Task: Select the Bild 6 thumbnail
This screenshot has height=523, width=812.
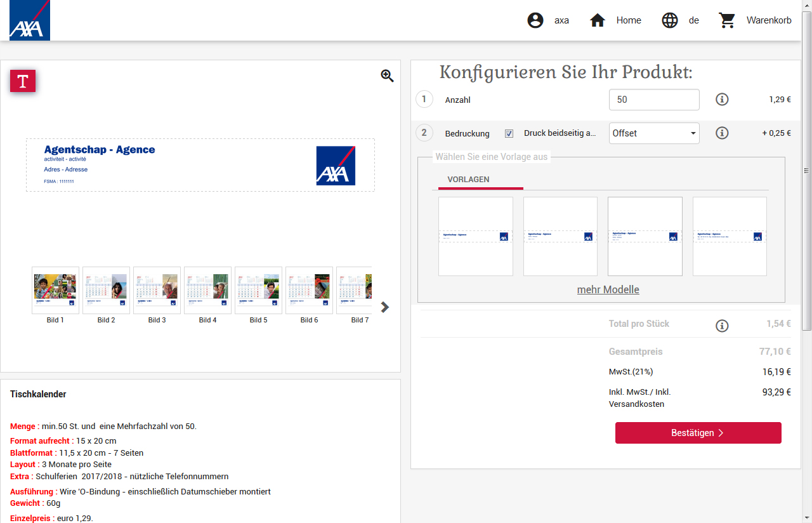Action: click(x=309, y=290)
